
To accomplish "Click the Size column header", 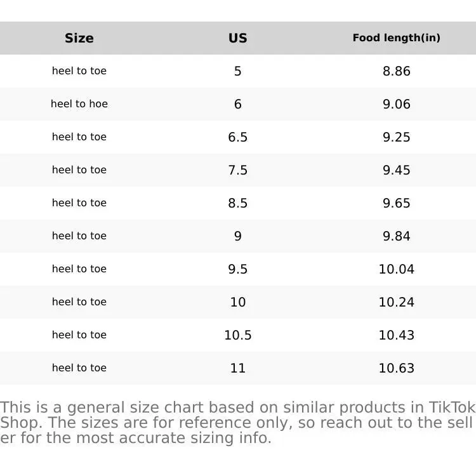I will (x=79, y=38).
